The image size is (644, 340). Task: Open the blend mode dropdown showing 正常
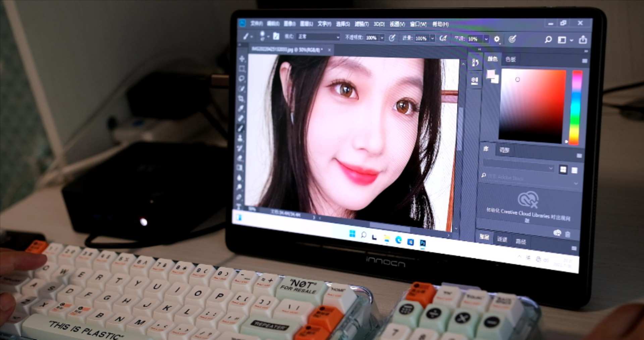pos(319,37)
